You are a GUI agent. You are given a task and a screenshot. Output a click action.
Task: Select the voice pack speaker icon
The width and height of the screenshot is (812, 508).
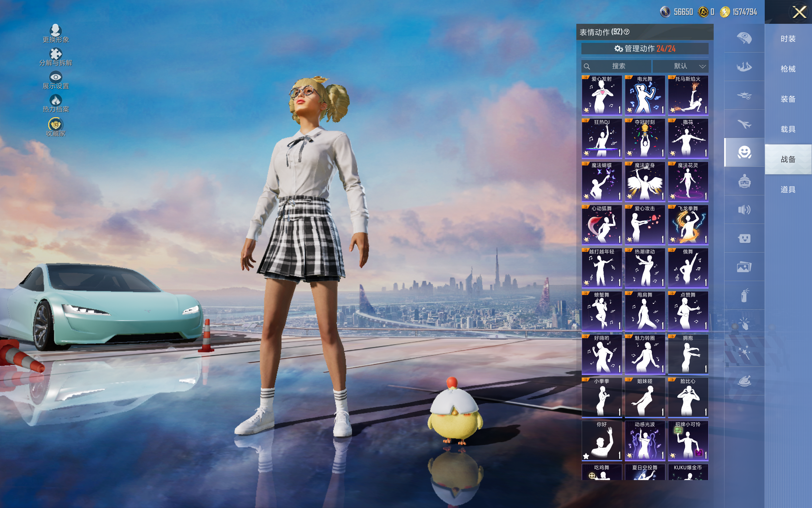tap(744, 210)
